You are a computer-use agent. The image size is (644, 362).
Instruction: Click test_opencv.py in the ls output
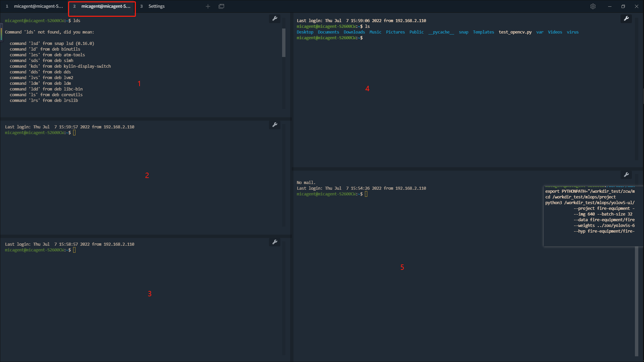pos(515,32)
